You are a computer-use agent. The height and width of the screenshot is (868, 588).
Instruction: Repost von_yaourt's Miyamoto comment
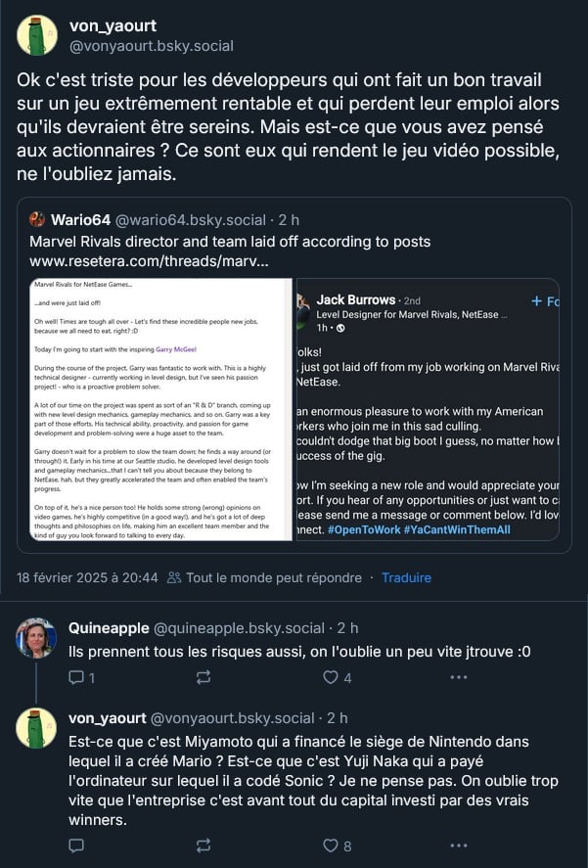pyautogui.click(x=204, y=845)
